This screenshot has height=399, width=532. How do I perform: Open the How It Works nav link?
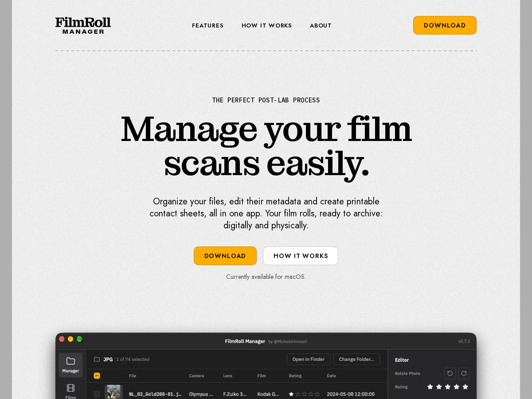[266, 26]
